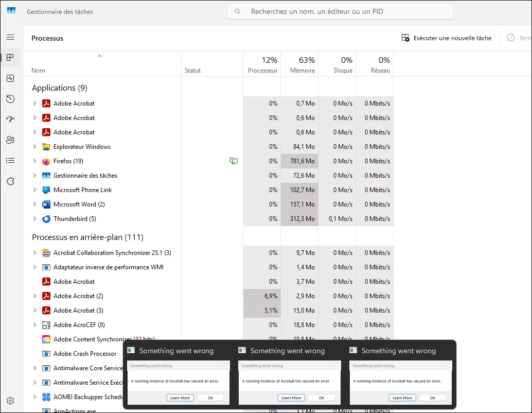Click Ok in the first error dialog

[210, 398]
